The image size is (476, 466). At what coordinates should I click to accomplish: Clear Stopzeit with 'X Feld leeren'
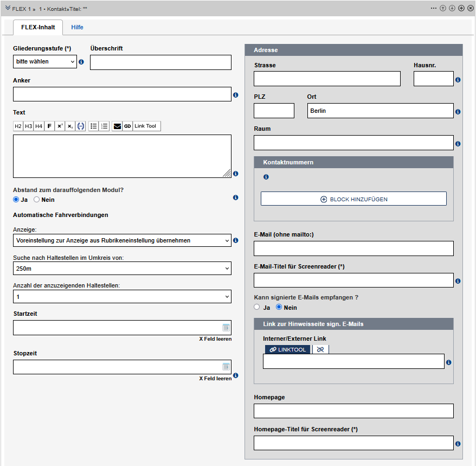[x=215, y=379]
